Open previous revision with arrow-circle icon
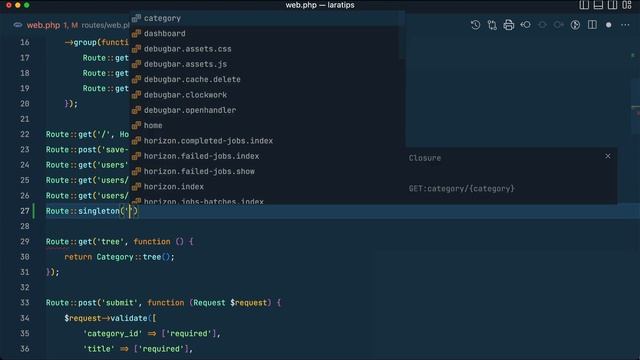 pos(525,25)
